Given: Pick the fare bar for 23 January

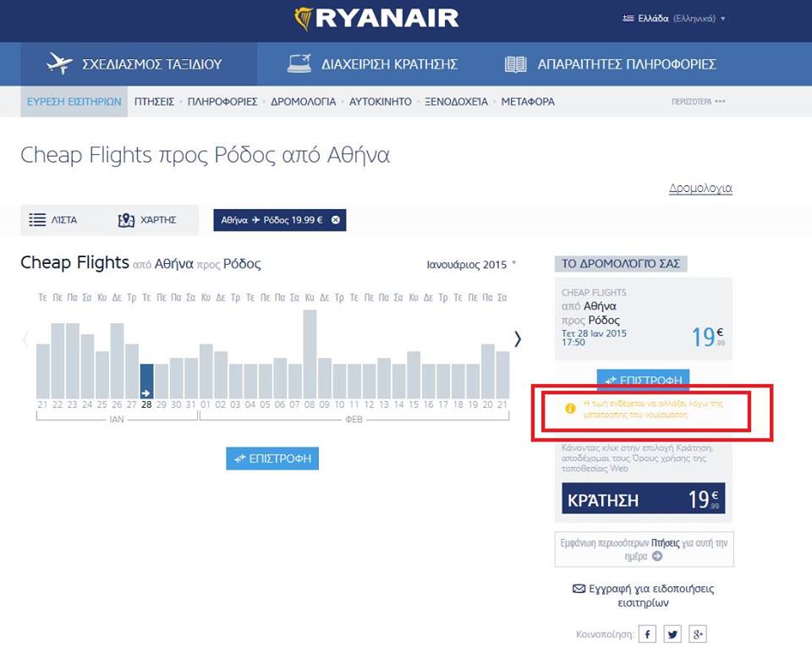Looking at the screenshot, I should pyautogui.click(x=73, y=360).
